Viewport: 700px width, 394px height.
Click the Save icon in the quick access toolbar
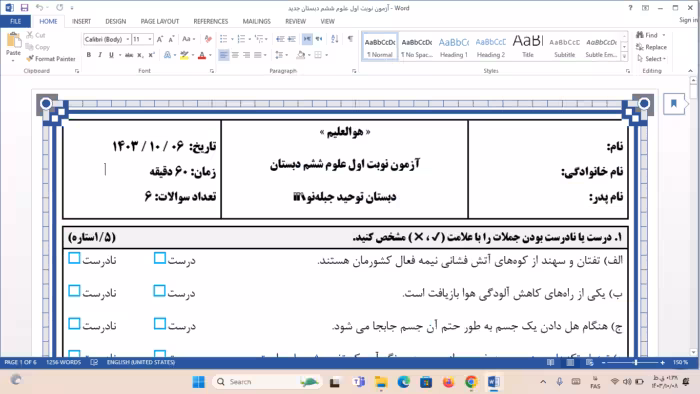[24, 8]
